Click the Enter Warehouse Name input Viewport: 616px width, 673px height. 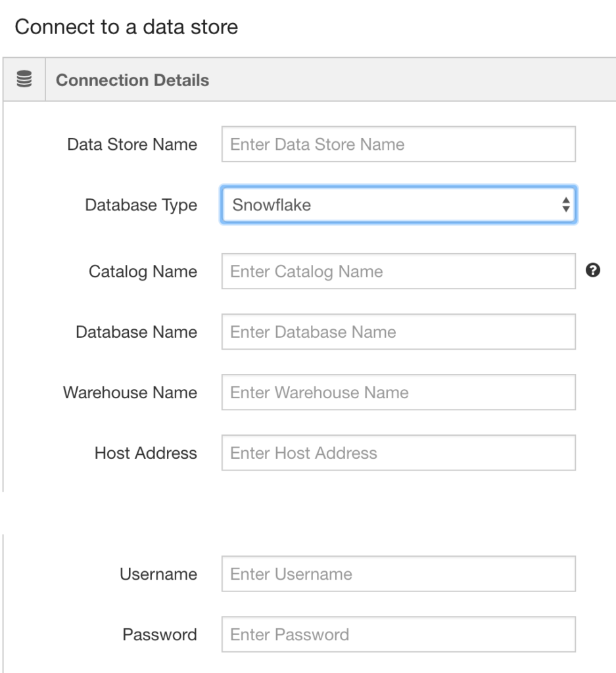pyautogui.click(x=399, y=392)
